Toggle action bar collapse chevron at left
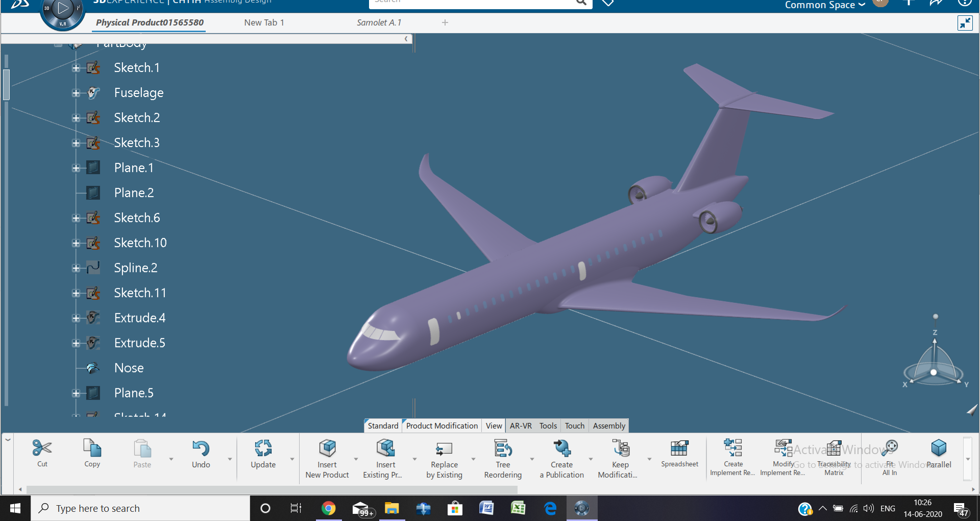980x521 pixels. pos(8,439)
